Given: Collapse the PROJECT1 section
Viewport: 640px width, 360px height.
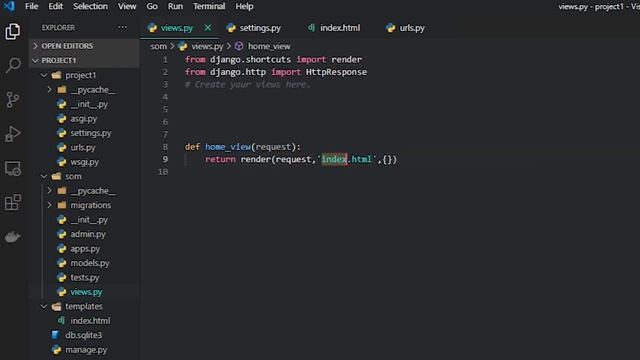Looking at the screenshot, I should pyautogui.click(x=84, y=60).
